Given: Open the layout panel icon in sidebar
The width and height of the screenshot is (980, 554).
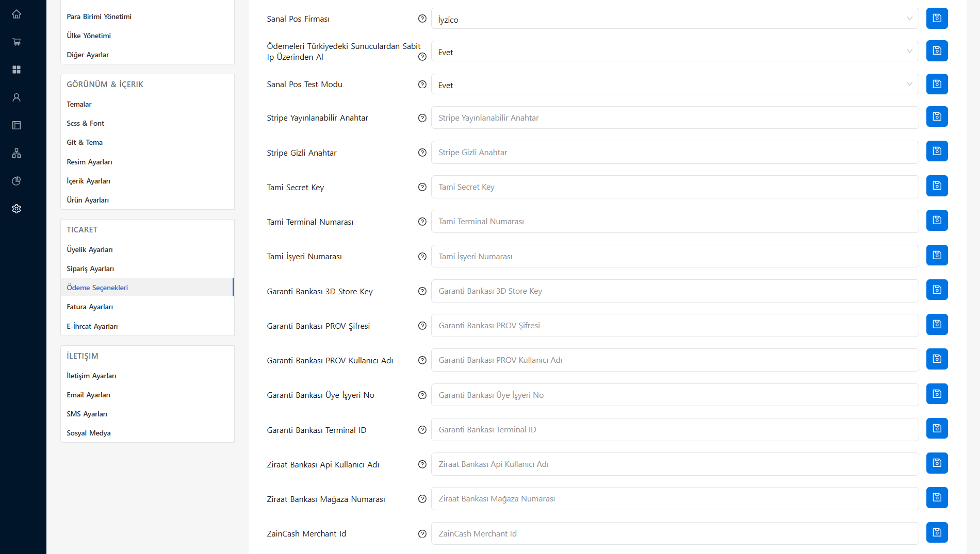Looking at the screenshot, I should coord(17,125).
